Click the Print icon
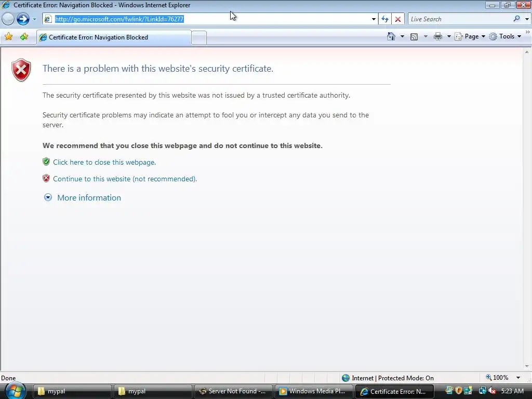Screen dimensions: 532x399 coord(437,36)
